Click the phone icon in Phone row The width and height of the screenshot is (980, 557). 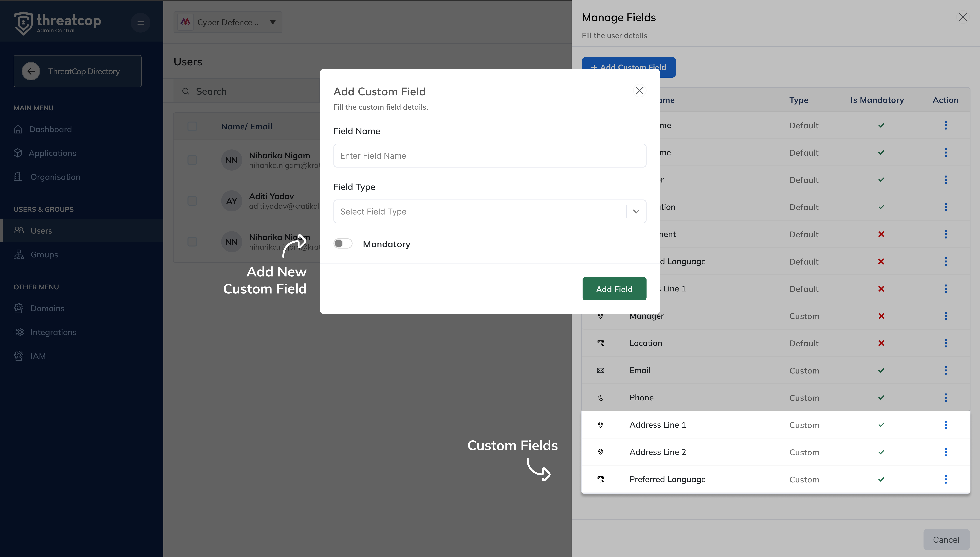point(600,397)
